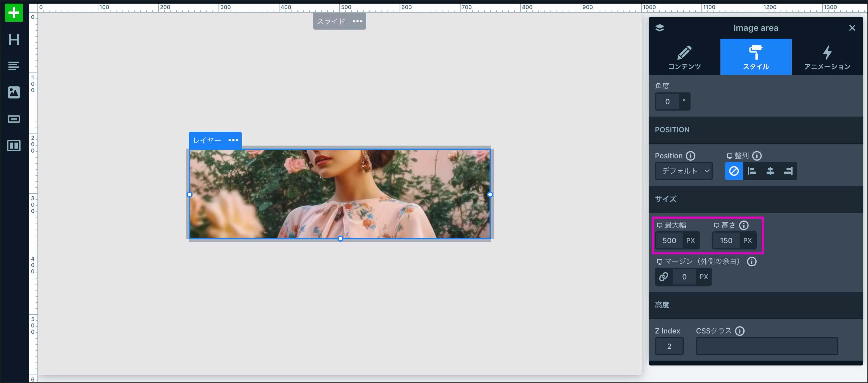This screenshot has height=383, width=868.
Task: Toggle align left option
Action: pos(752,171)
